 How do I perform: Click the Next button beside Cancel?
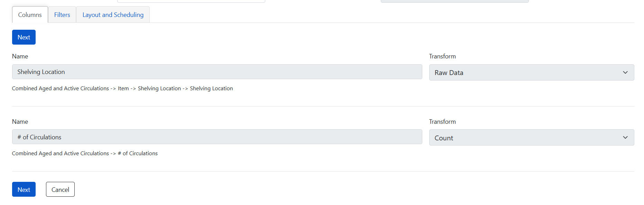point(24,189)
